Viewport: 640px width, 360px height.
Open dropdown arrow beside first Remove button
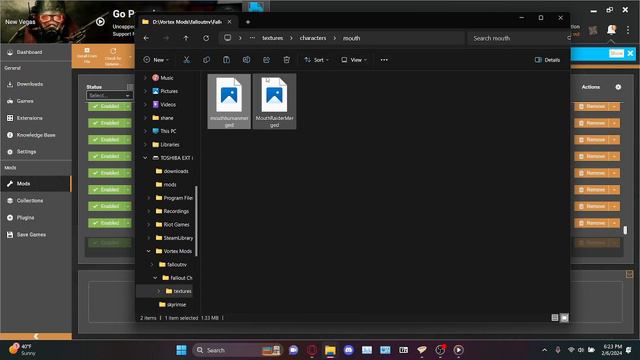pos(614,107)
